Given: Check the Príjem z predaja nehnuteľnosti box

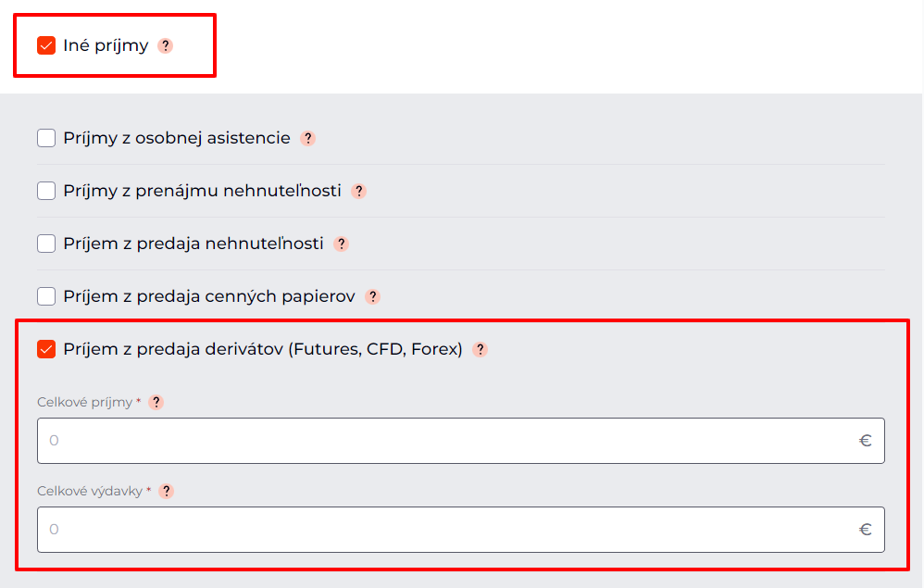Looking at the screenshot, I should coord(46,244).
